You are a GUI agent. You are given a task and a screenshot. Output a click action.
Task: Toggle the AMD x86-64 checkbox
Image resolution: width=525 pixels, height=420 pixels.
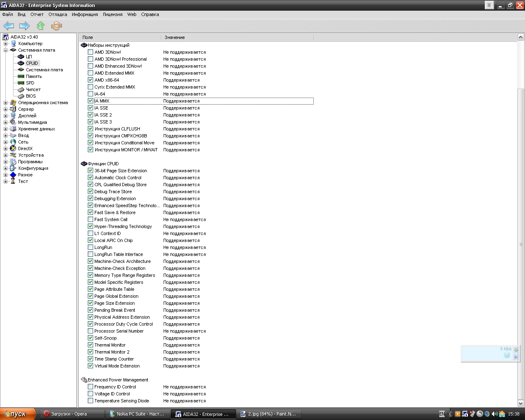90,80
